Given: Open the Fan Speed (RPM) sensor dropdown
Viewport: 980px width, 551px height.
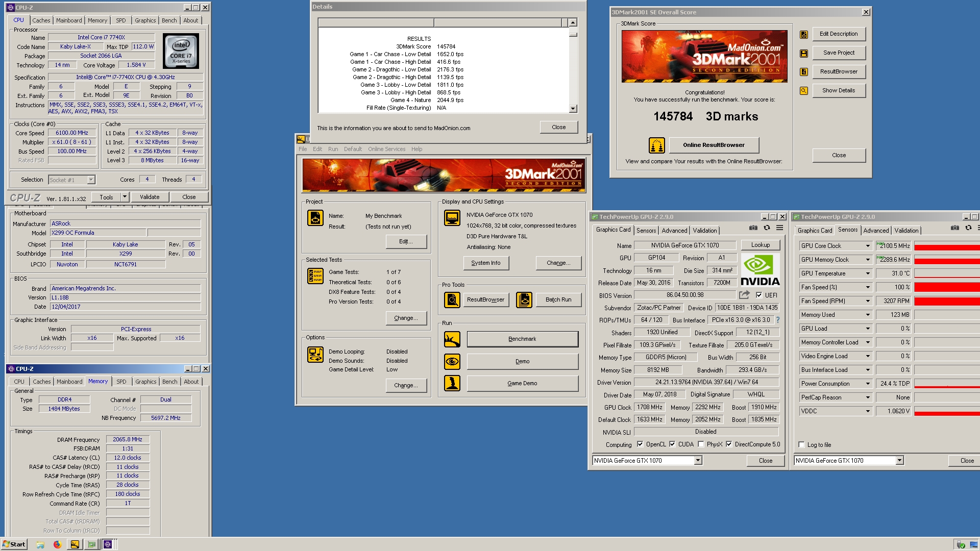Looking at the screenshot, I should 867,301.
